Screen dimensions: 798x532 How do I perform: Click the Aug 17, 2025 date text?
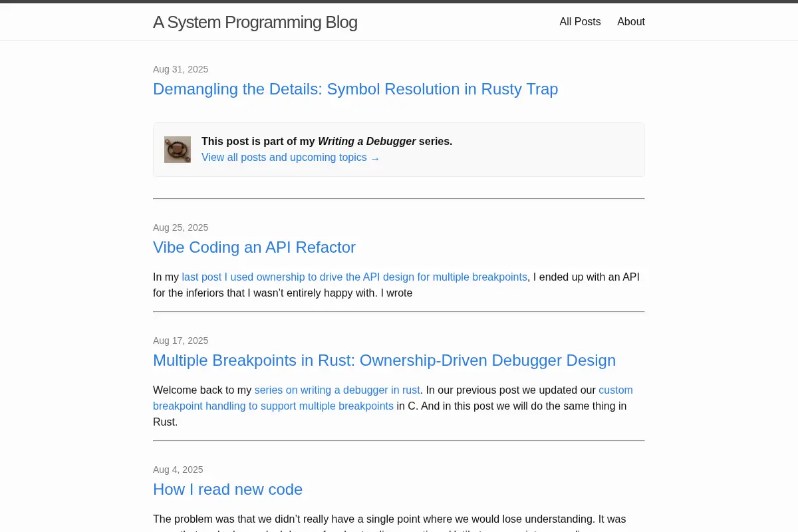tap(181, 340)
